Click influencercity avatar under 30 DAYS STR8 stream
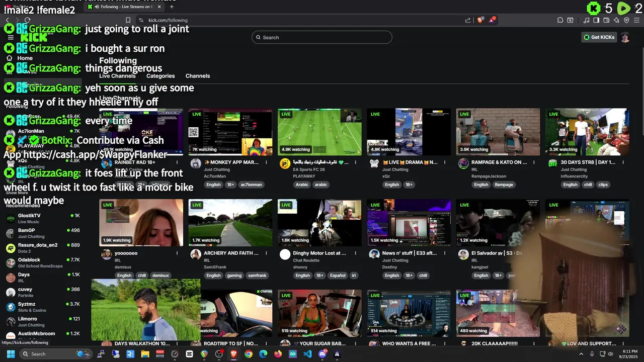644x362 pixels. [552, 163]
